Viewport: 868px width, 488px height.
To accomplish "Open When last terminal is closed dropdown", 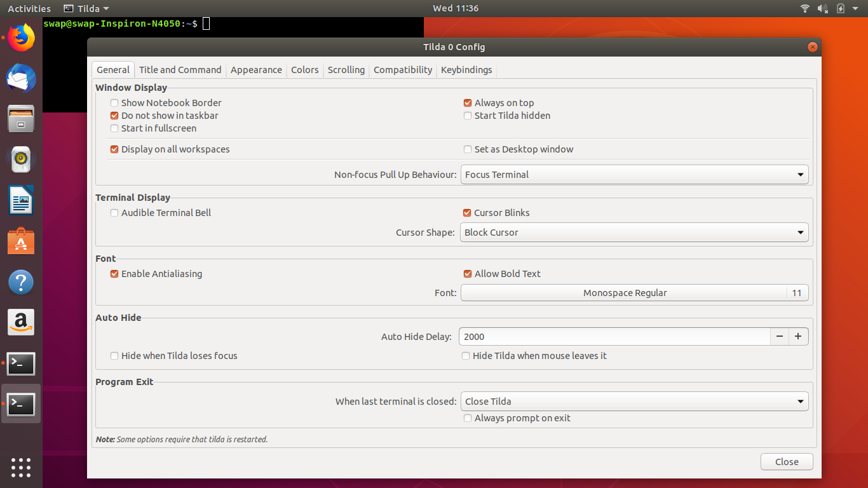I will (x=634, y=402).
